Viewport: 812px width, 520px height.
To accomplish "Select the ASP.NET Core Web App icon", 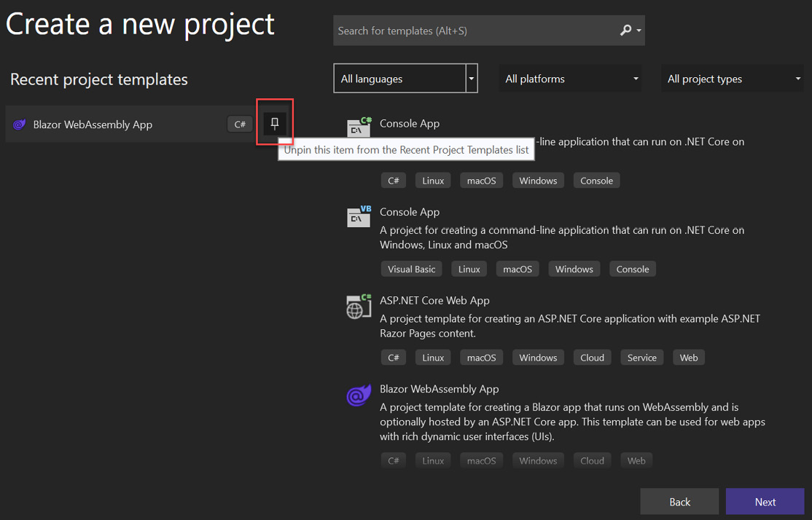I will click(359, 306).
